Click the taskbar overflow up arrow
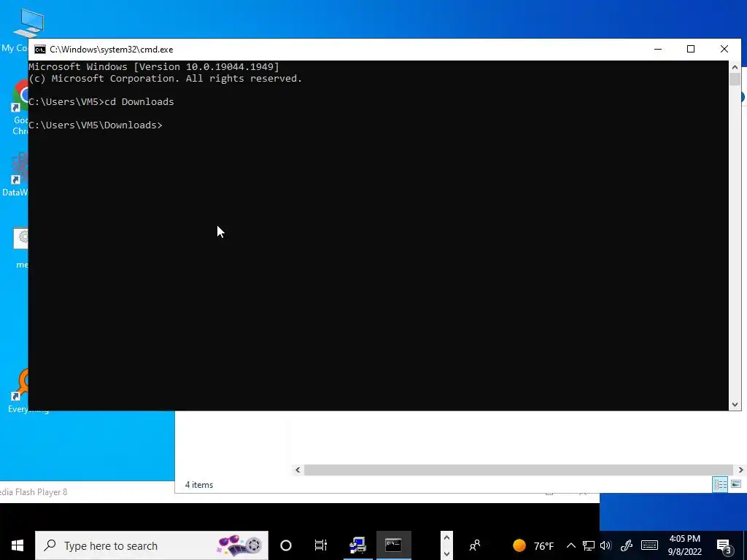 (446, 537)
